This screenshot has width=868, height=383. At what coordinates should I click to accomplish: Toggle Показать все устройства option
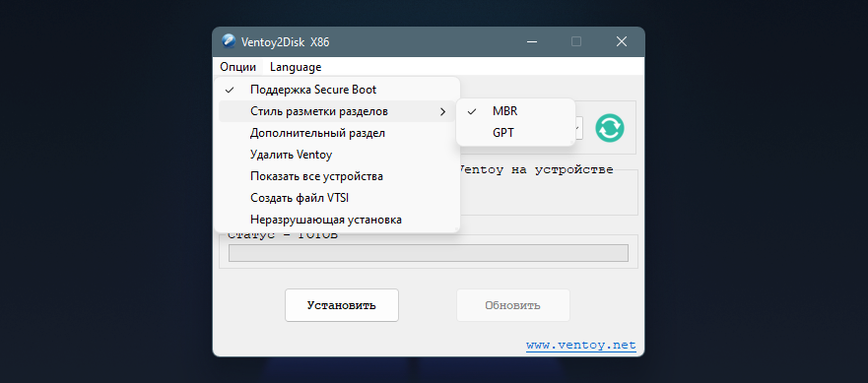point(337,176)
